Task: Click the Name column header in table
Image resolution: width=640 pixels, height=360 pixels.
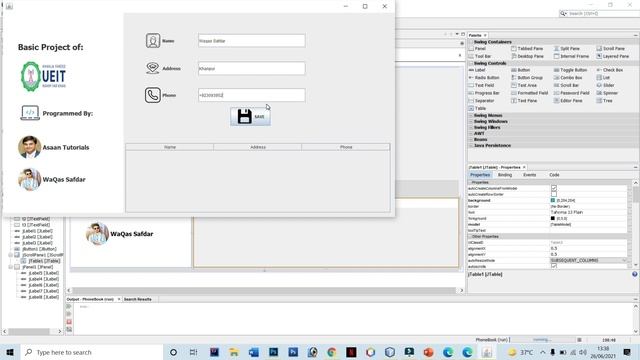Action: point(170,147)
